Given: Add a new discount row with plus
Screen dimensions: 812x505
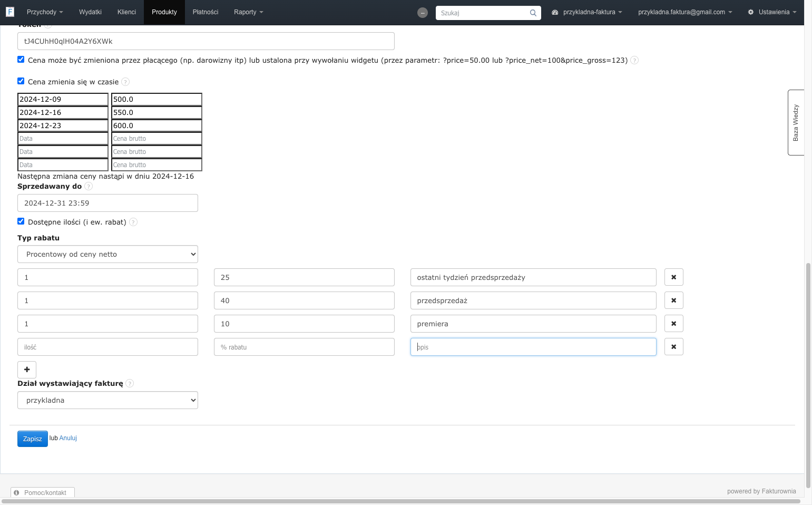Looking at the screenshot, I should 27,370.
